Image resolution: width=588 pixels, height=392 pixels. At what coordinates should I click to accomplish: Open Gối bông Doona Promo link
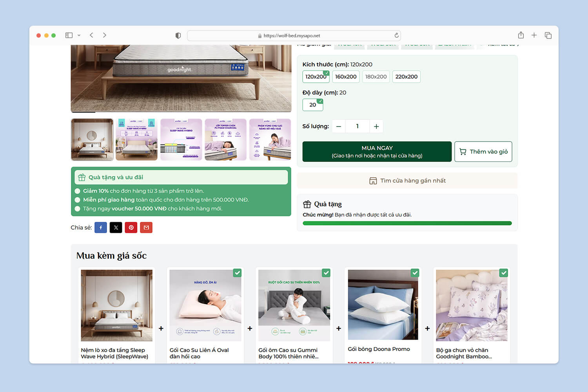[379, 349]
